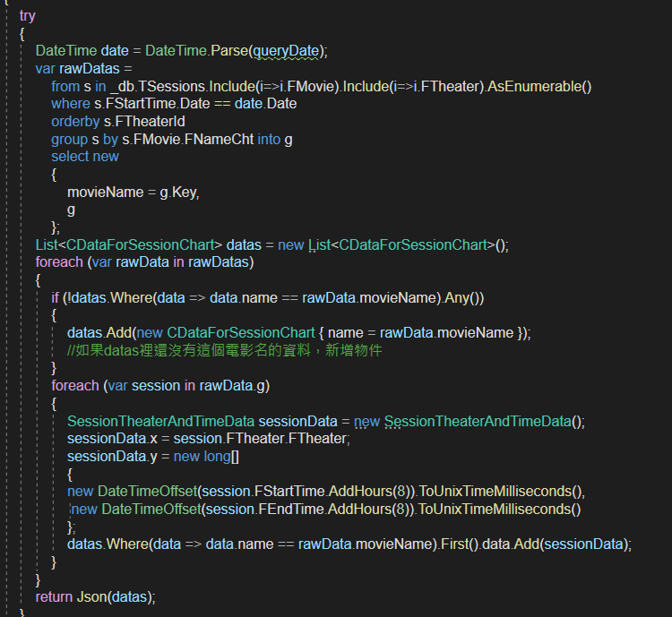Click 'sessionData.x = session.FTheater.FTheater;' line

pos(209,439)
